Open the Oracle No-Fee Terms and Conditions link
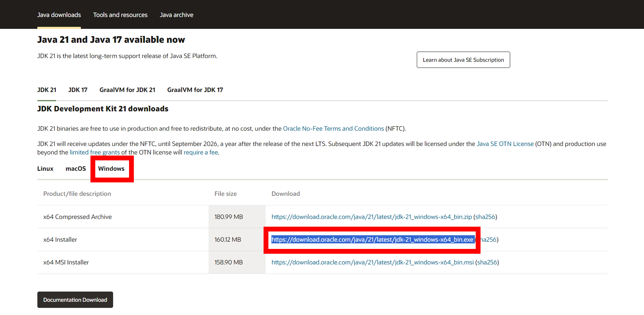 [x=333, y=129]
